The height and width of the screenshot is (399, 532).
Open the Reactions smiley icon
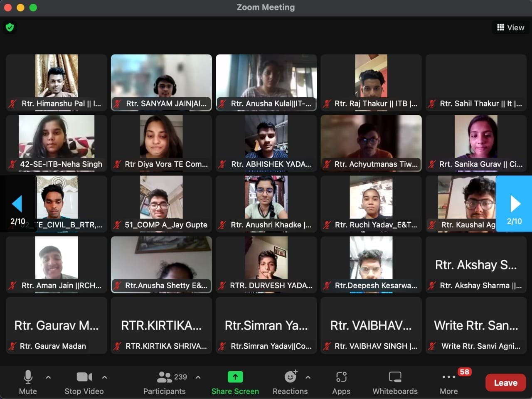point(291,377)
